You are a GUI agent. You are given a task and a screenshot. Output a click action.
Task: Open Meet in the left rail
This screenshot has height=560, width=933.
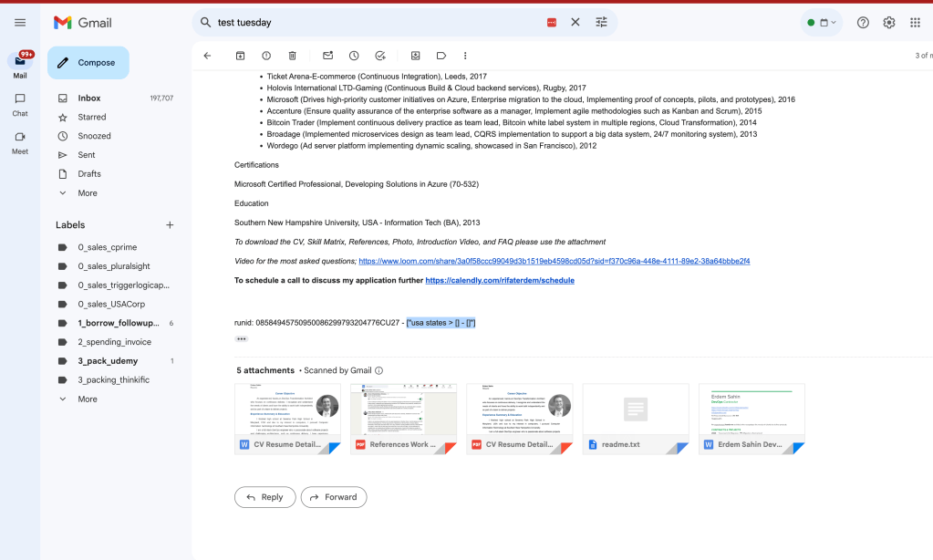pyautogui.click(x=20, y=143)
